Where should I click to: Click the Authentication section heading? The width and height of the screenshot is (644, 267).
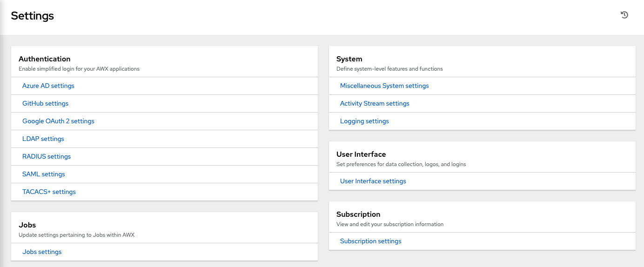click(x=45, y=59)
